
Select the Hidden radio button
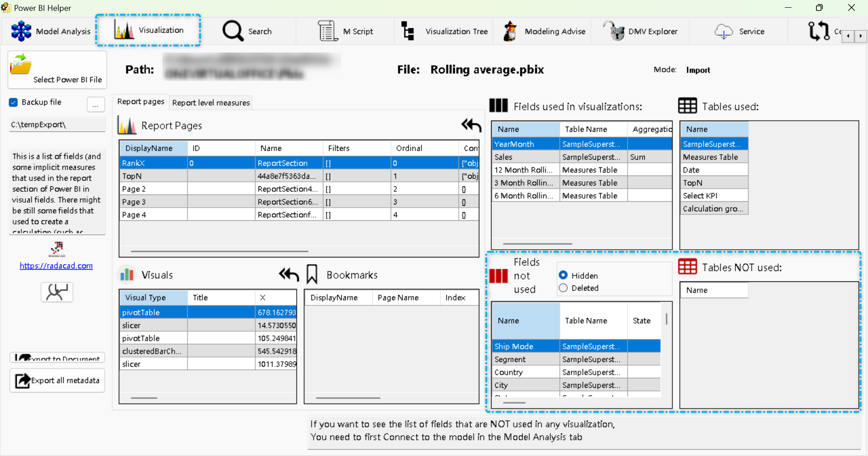(x=563, y=275)
